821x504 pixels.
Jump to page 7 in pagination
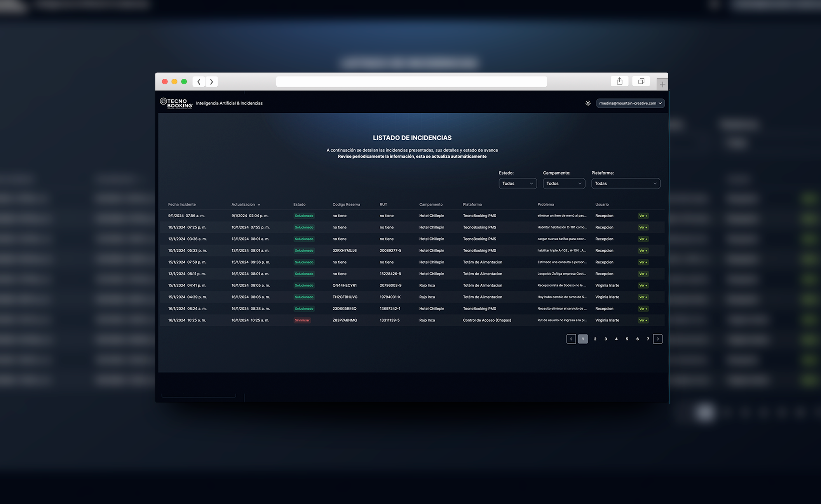[648, 339]
